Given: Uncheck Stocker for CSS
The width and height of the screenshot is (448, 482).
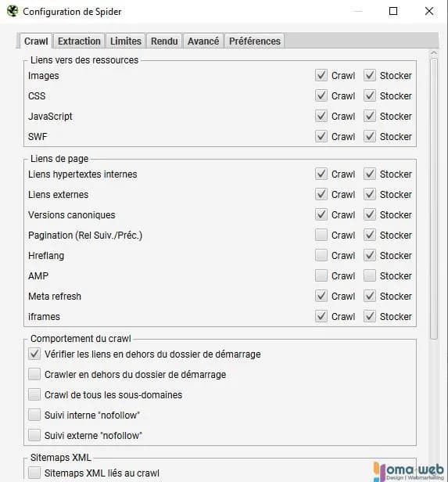Looking at the screenshot, I should [370, 95].
